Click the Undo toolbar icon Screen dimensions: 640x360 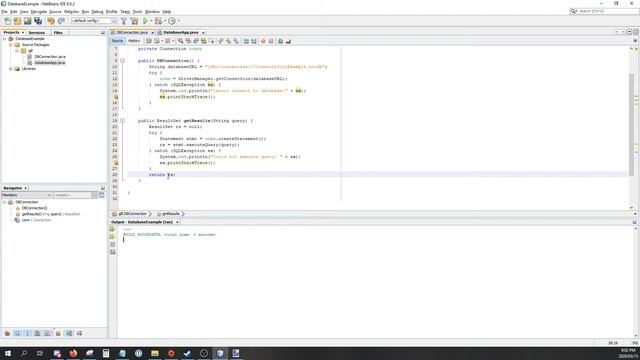point(51,21)
